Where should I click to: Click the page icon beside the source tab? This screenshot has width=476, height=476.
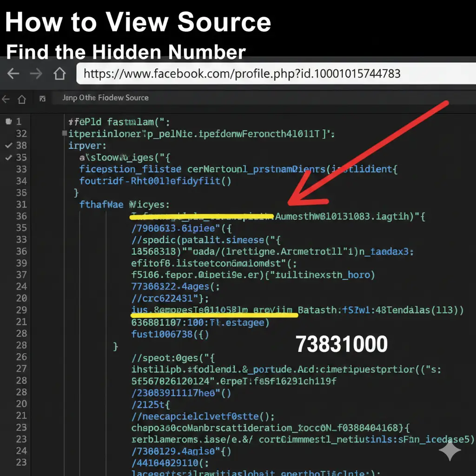point(42,99)
